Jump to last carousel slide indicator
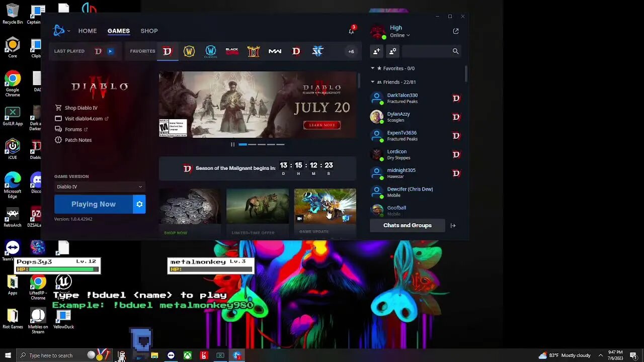644x362 pixels. [280, 144]
